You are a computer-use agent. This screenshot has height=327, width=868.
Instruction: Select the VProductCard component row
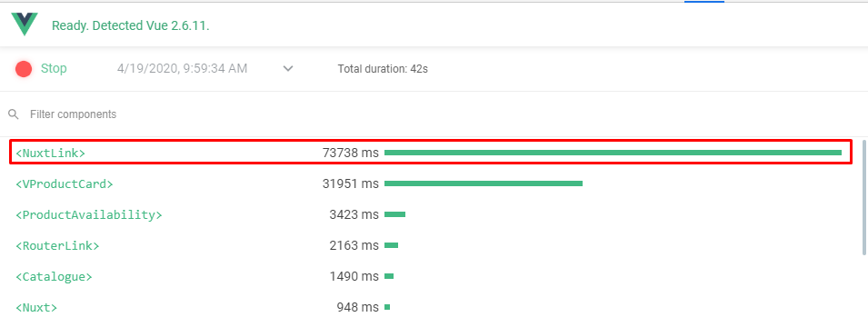[430, 183]
